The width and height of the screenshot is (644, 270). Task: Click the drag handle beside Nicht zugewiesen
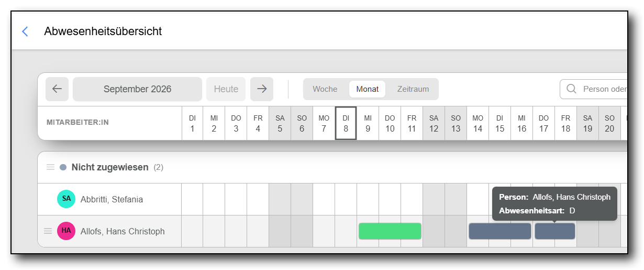[x=50, y=167]
